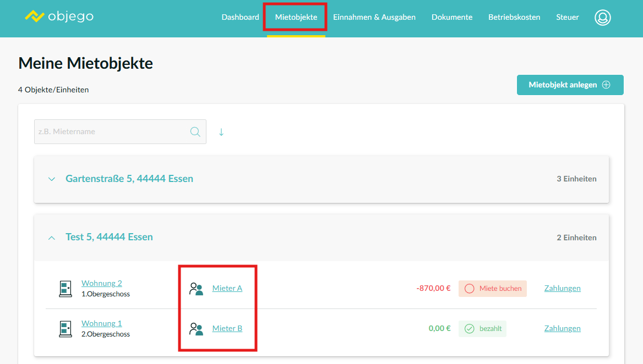Click the Miete buchen status button

pyautogui.click(x=492, y=289)
